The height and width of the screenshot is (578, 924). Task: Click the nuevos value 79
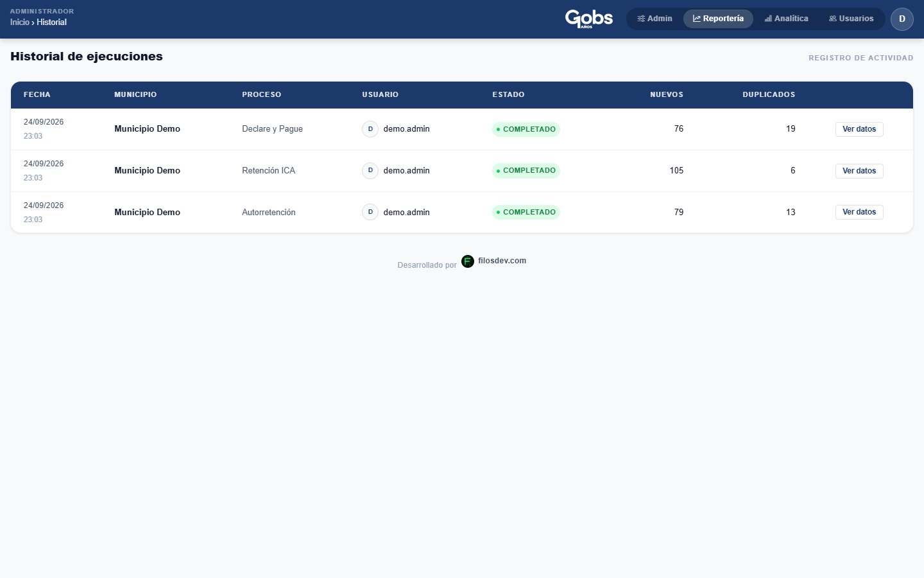point(679,212)
